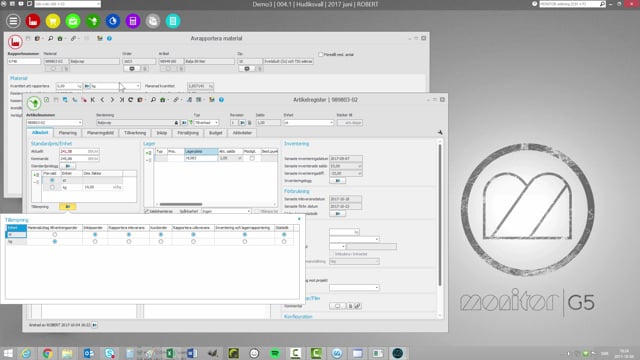
Task: Open the purple calculator module icon
Action: [x=133, y=21]
